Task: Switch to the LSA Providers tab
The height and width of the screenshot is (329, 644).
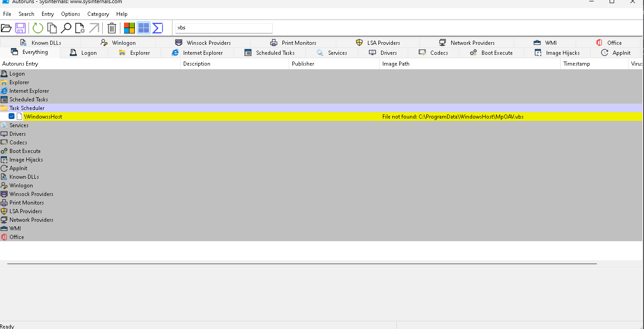Action: point(378,43)
